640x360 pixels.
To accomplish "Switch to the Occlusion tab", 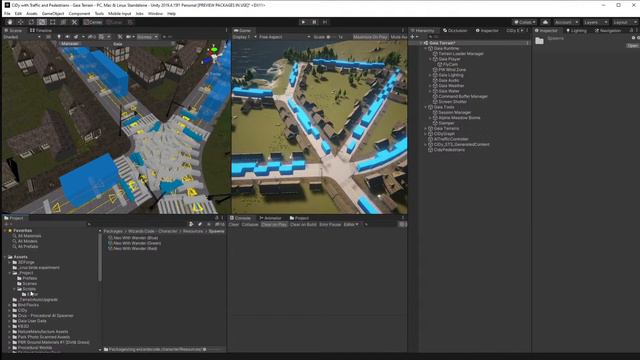I will click(x=455, y=30).
